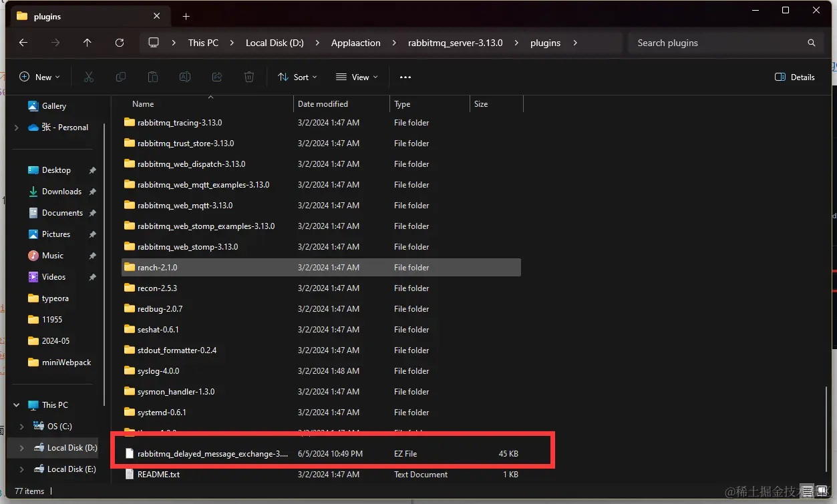Go back with the Back arrow
The width and height of the screenshot is (837, 504).
[23, 42]
